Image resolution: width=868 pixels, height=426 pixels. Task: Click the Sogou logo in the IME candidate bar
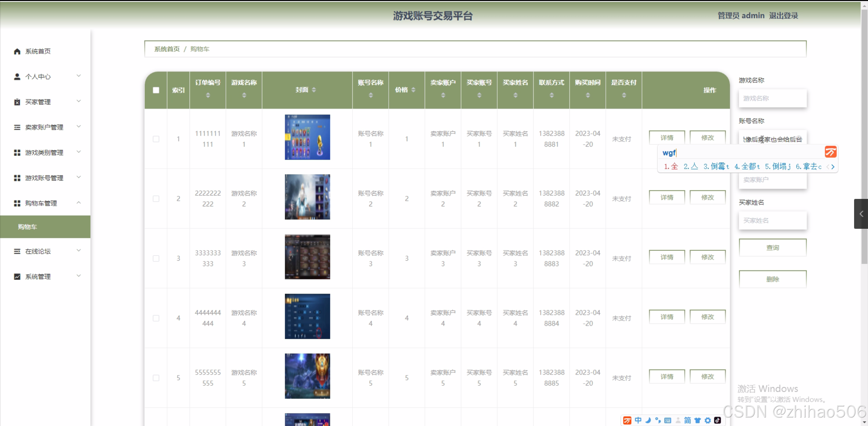[830, 152]
